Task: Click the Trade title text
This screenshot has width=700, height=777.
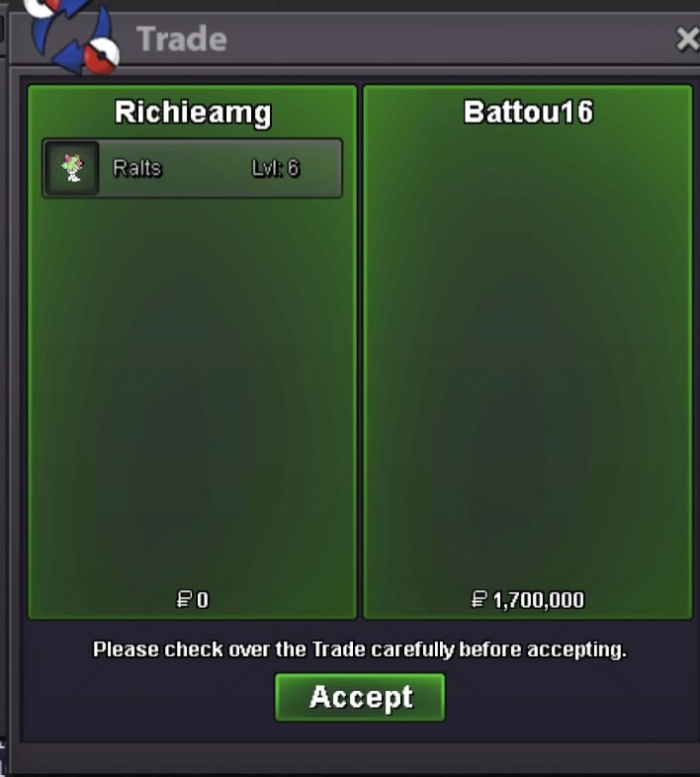Action: [x=182, y=40]
